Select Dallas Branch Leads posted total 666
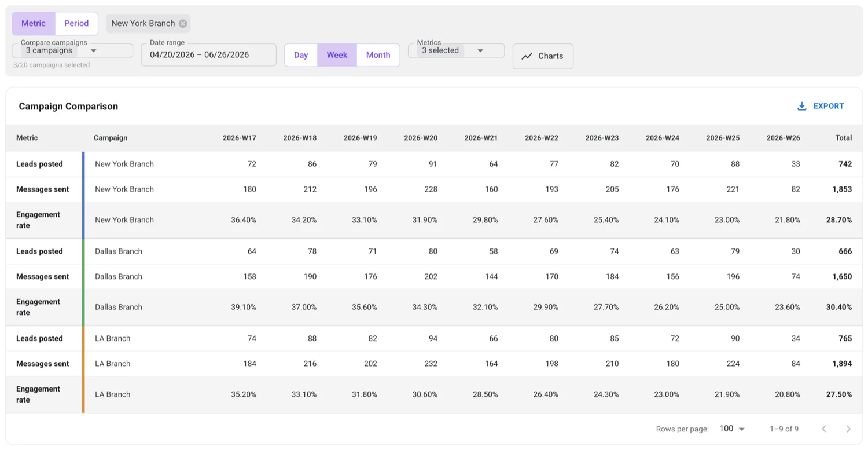 [845, 251]
